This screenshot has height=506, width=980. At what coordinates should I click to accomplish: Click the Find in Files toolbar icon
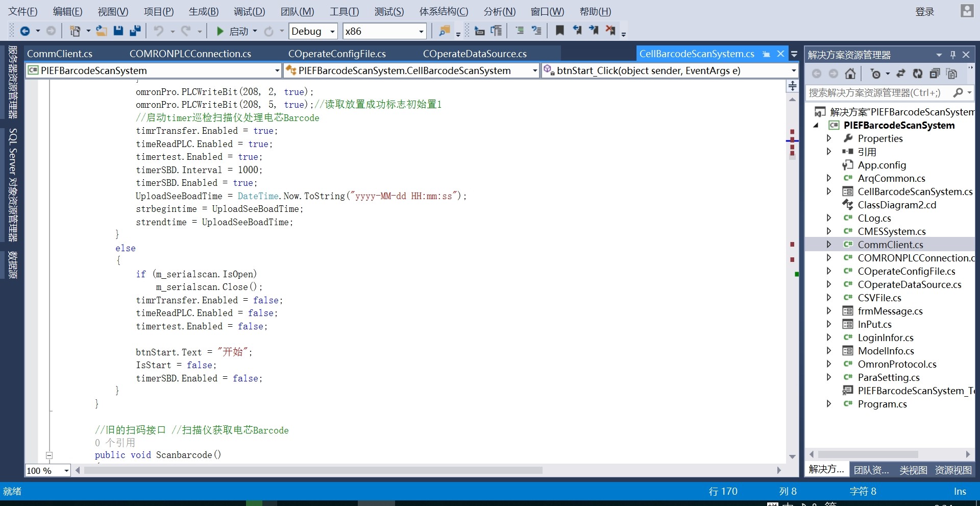pos(444,31)
